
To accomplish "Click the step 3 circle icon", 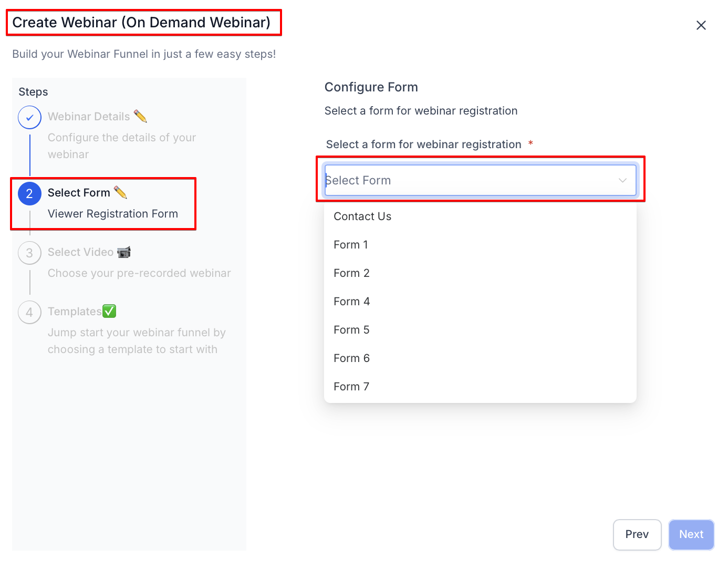I will pos(29,253).
